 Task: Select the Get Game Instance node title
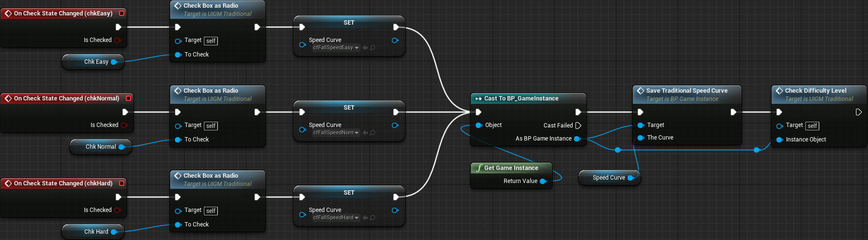(511, 168)
